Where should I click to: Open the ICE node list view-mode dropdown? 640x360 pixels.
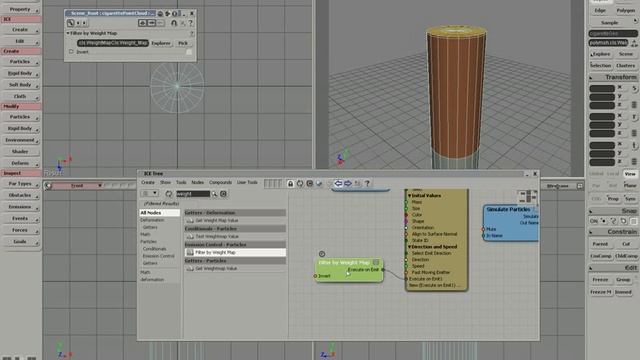150,193
